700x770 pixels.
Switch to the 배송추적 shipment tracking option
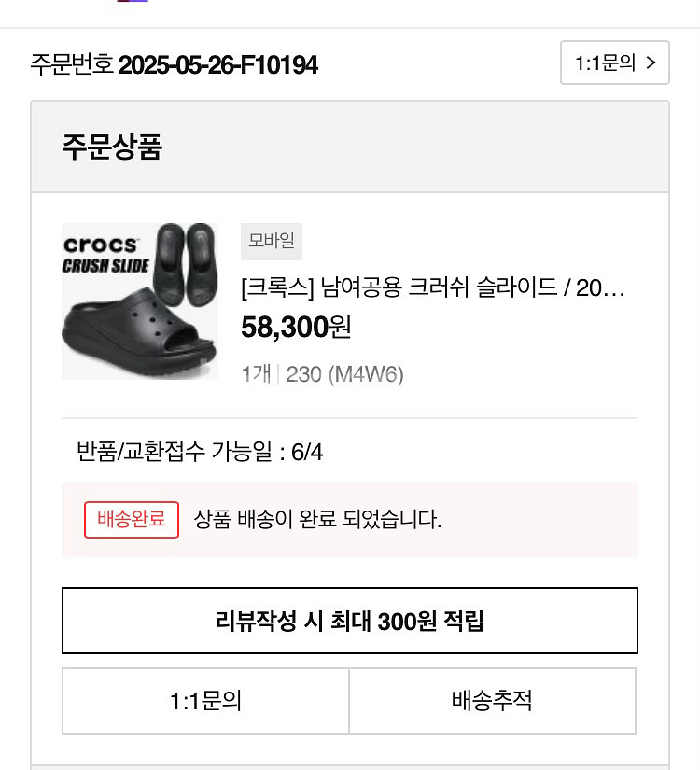tap(494, 701)
